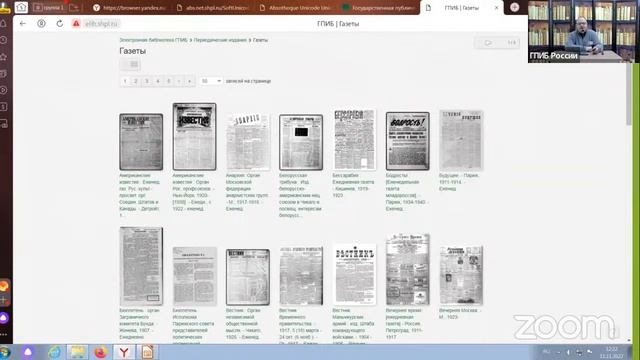Switch to the browser.yandex.ru tab
This screenshot has height=360, width=640.
(129, 8)
